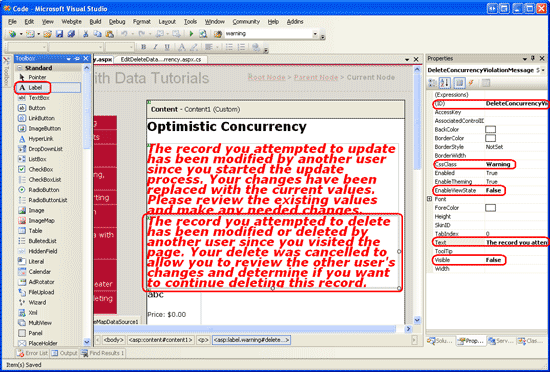
Task: Collapse the Standard toolbox section
Action: 20,68
